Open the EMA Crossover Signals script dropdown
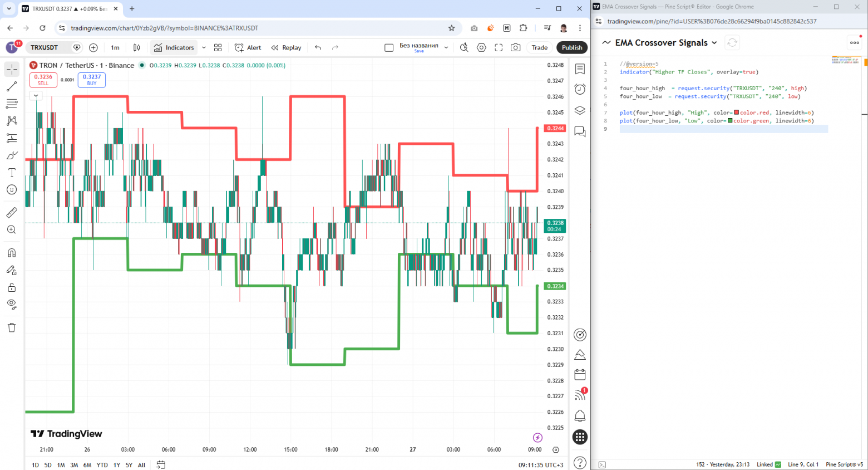 [x=714, y=43]
